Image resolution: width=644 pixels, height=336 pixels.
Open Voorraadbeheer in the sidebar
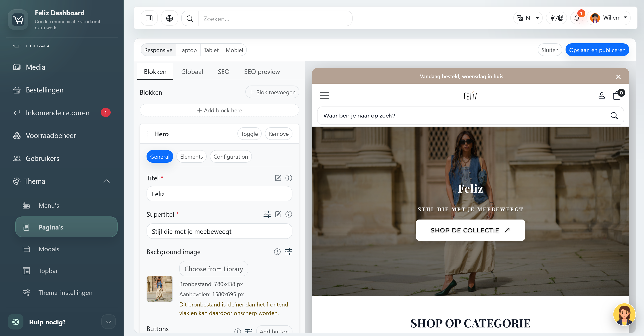click(x=51, y=135)
